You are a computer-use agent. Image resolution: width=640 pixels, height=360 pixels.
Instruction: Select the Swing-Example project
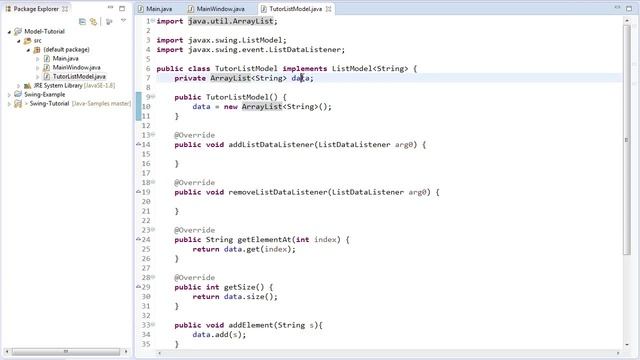point(44,95)
